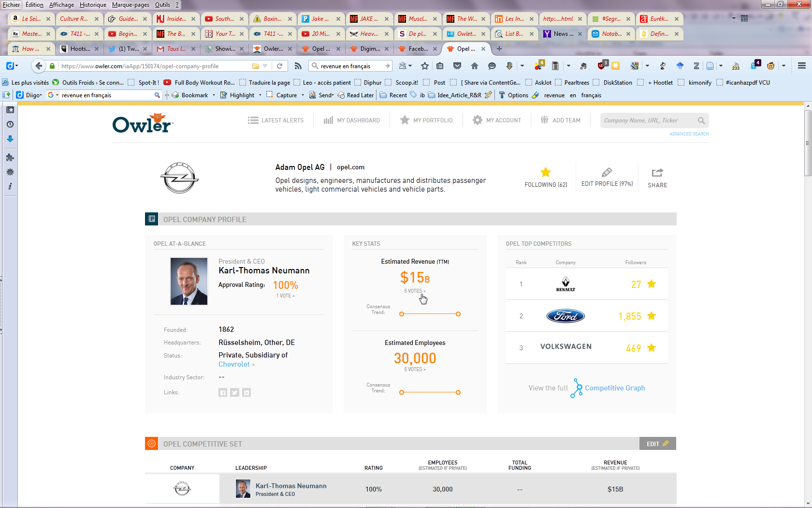Viewport: 812px width, 508px height.
Task: Open Historique menu
Action: pos(93,5)
